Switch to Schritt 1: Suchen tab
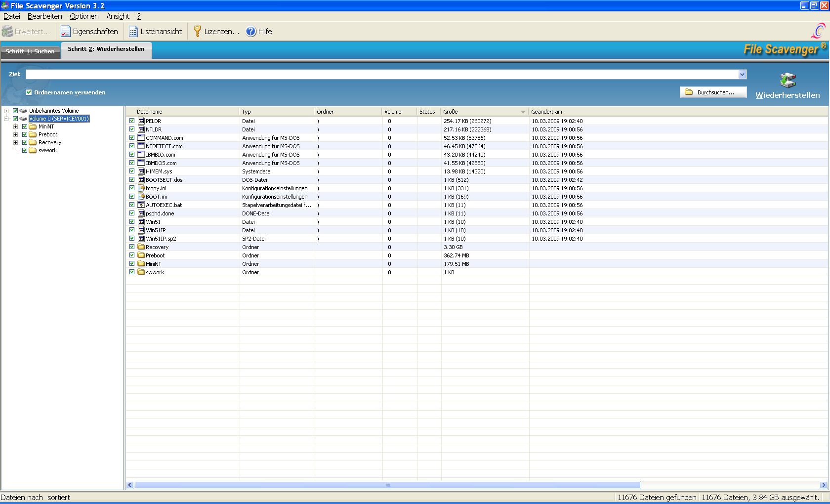 pyautogui.click(x=30, y=51)
